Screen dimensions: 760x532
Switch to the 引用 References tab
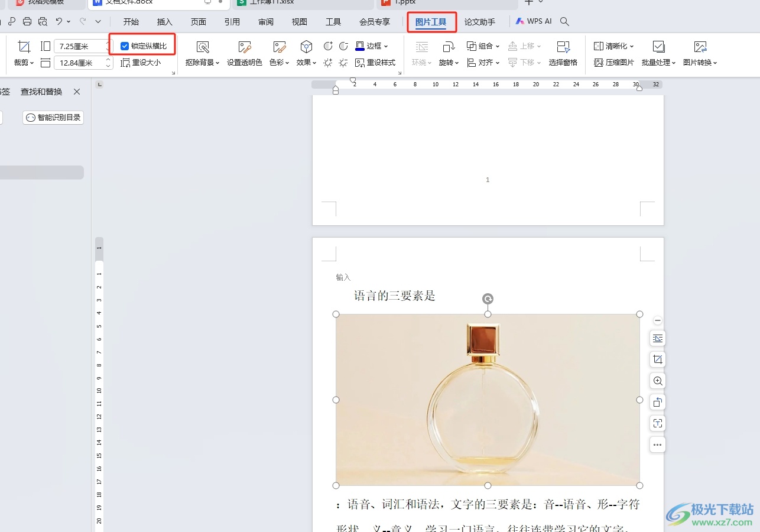[232, 22]
